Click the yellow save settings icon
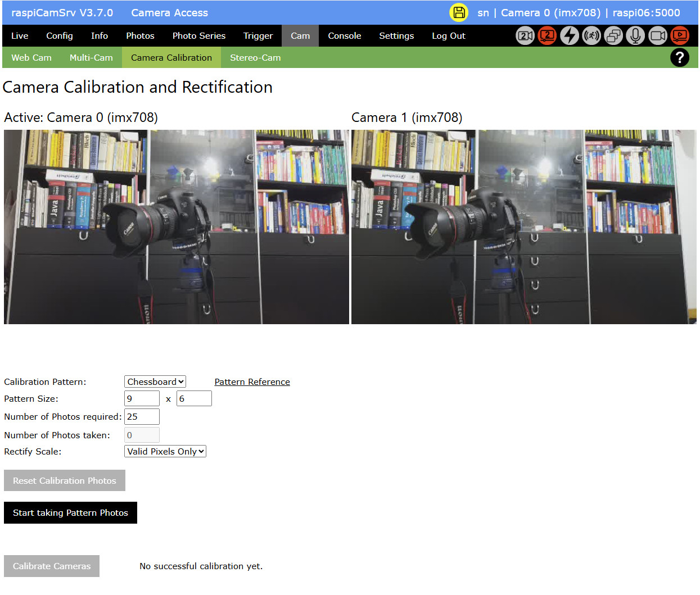 point(458,12)
